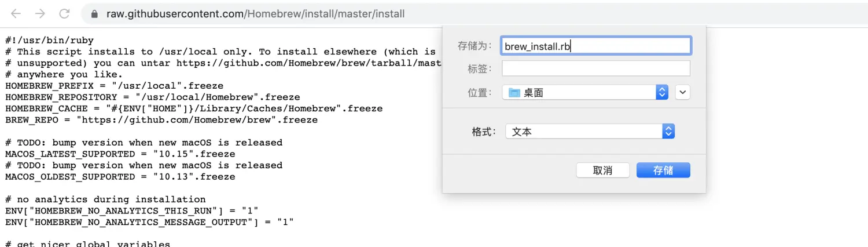
Task: Go back using the browser back arrow
Action: pos(16,13)
